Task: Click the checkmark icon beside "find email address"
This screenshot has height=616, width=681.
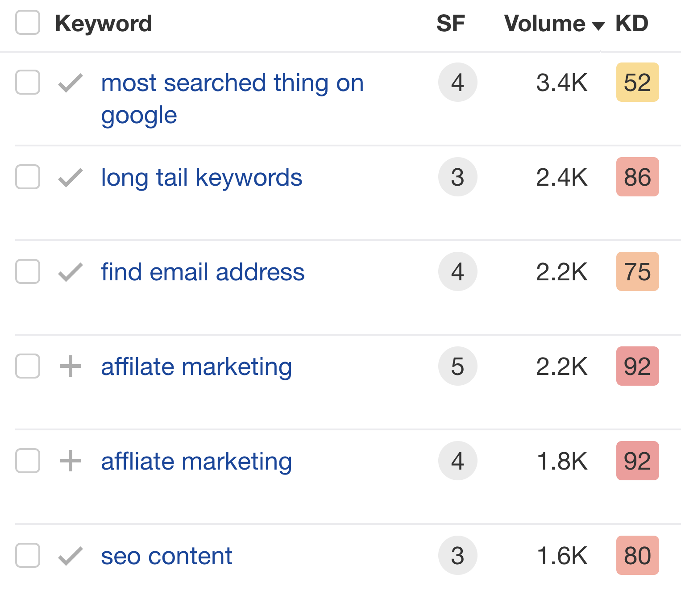Action: (x=70, y=272)
